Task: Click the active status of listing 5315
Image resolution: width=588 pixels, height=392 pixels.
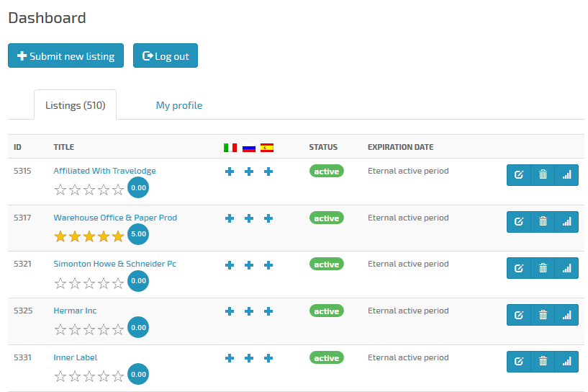Action: click(327, 171)
